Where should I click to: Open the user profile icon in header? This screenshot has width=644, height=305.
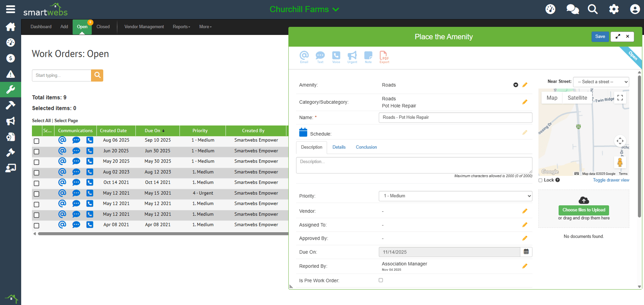[x=635, y=9]
